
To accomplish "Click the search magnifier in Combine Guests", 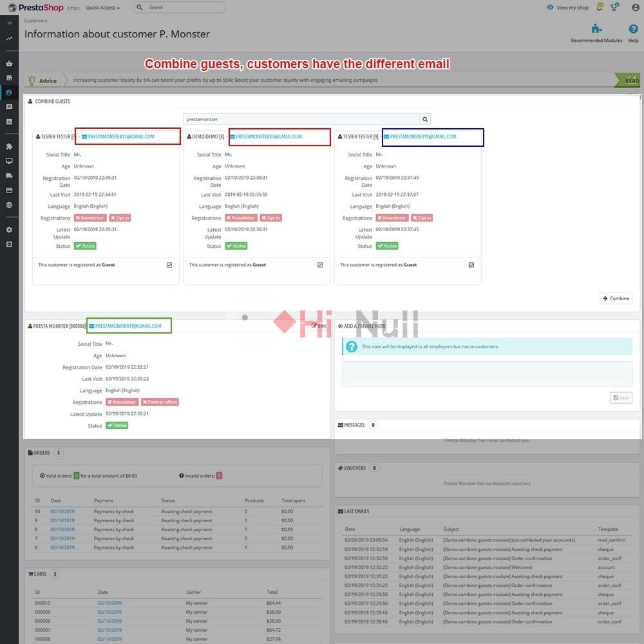I will click(425, 120).
